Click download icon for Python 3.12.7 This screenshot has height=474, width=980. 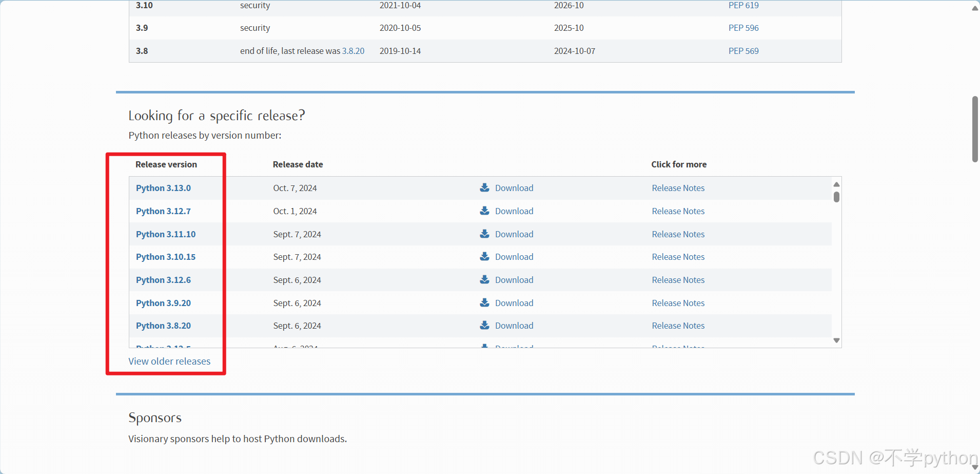coord(484,211)
